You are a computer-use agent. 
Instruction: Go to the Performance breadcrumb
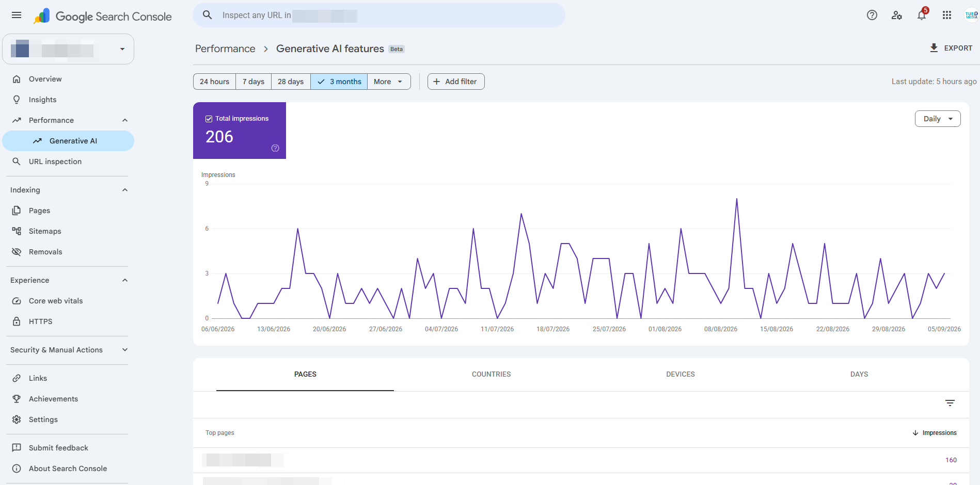pos(225,48)
